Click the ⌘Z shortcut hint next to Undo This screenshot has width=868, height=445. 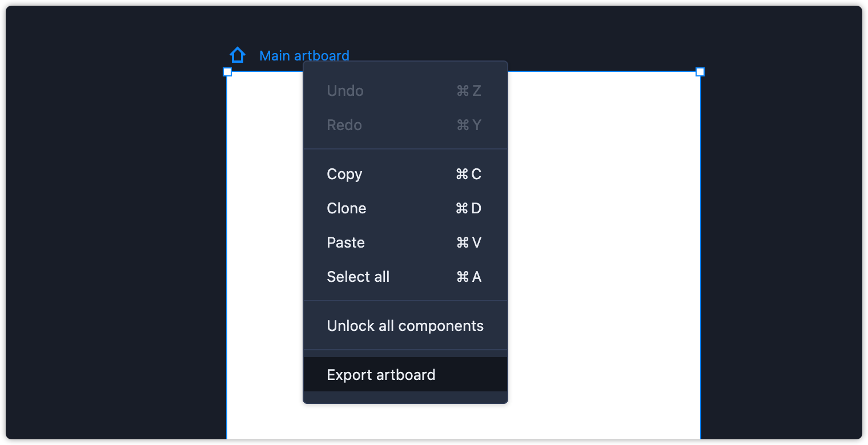[469, 91]
